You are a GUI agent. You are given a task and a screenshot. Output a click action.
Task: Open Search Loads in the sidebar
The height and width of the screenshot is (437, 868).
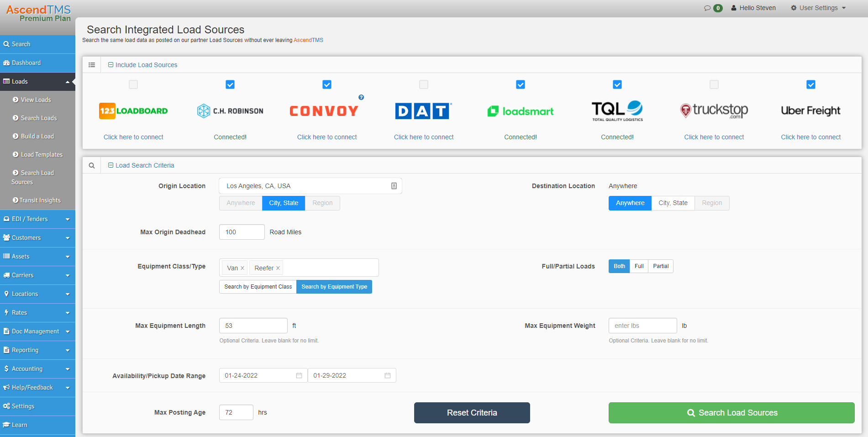tap(39, 118)
